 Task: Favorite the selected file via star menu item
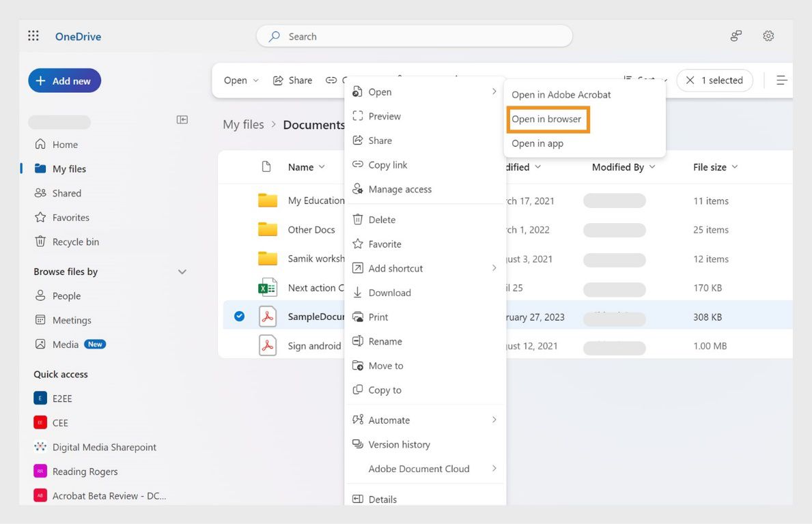pyautogui.click(x=386, y=244)
